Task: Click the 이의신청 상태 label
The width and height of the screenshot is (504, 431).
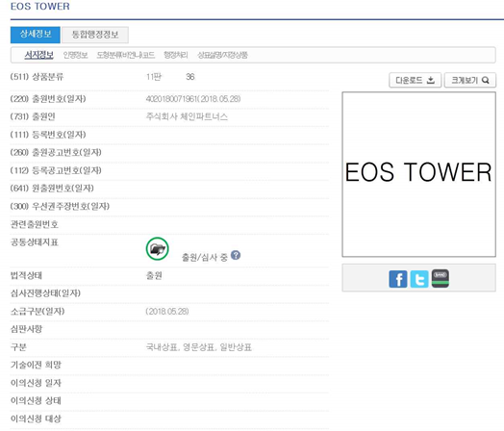Action: [36, 401]
